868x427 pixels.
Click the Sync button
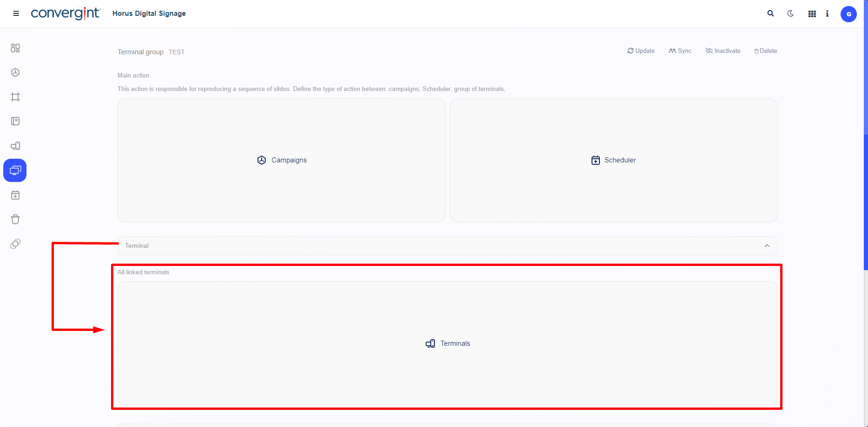(680, 51)
